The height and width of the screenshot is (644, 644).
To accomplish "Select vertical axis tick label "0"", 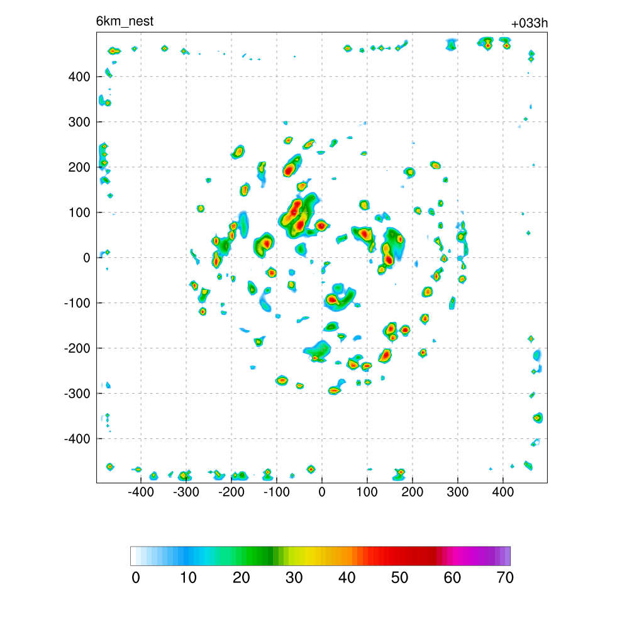I will click(x=87, y=258).
